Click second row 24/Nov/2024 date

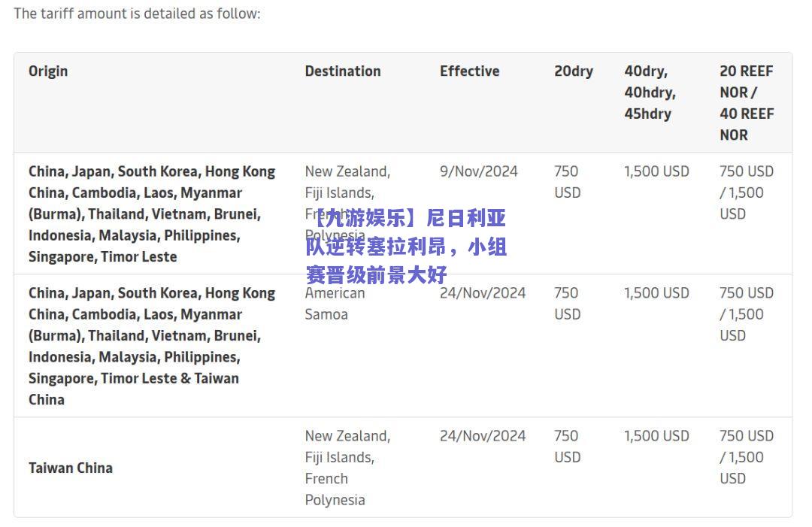click(482, 293)
